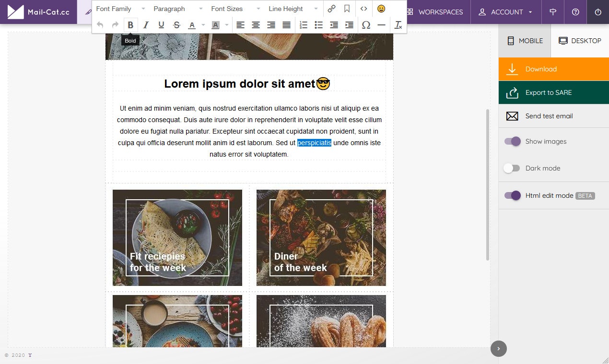Select the Mobile preview tab
This screenshot has width=609, height=364.
[x=525, y=41]
